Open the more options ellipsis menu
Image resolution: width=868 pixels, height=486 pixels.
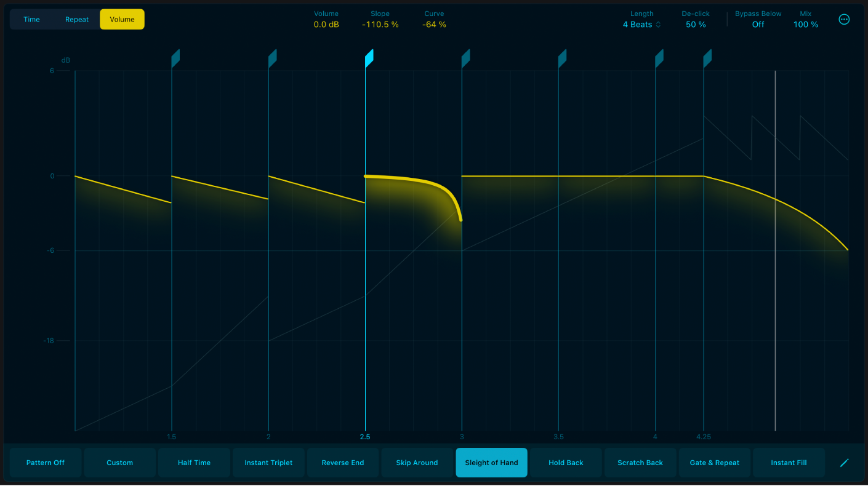point(844,18)
